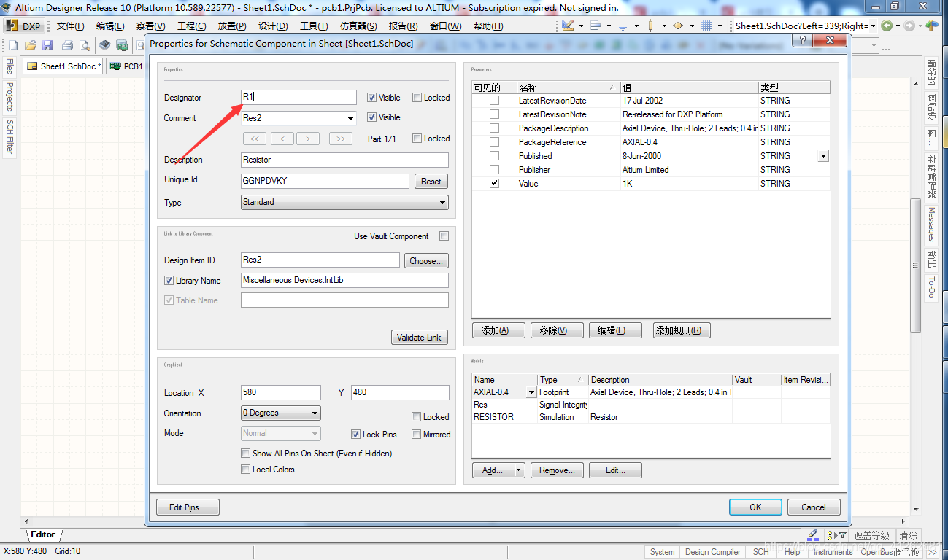Open the Add model dropdown arrow
This screenshot has height=560, width=948.
tap(519, 470)
